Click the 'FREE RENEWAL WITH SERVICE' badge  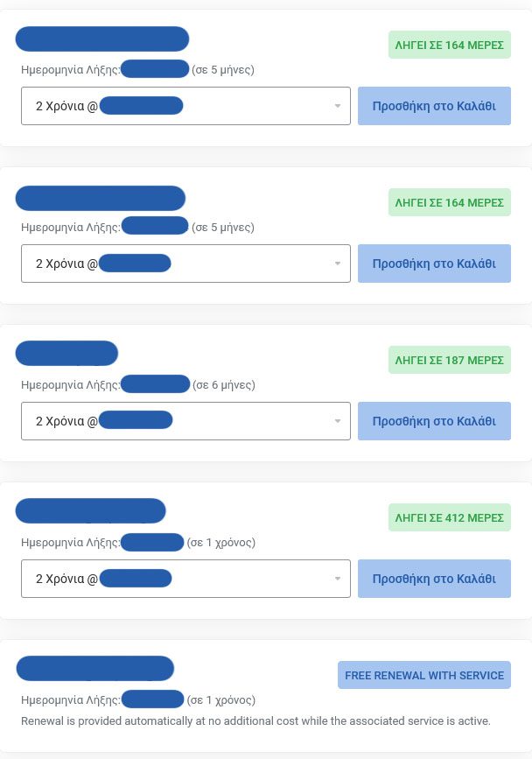coord(424,675)
